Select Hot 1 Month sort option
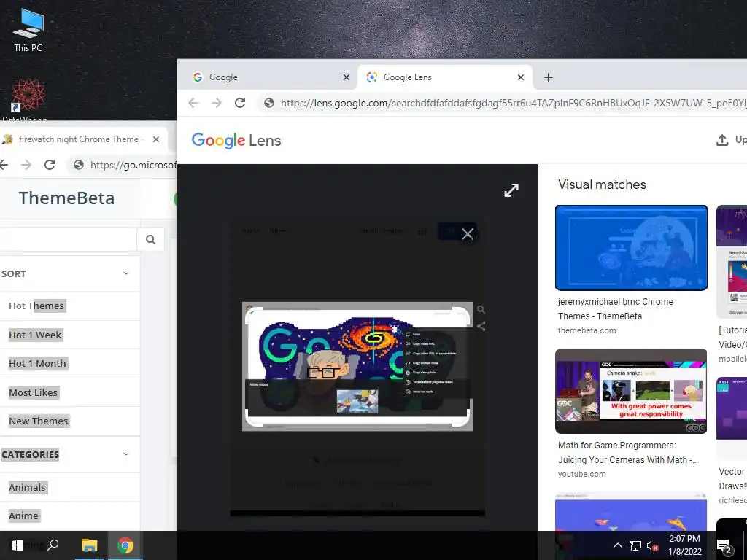 coord(38,363)
